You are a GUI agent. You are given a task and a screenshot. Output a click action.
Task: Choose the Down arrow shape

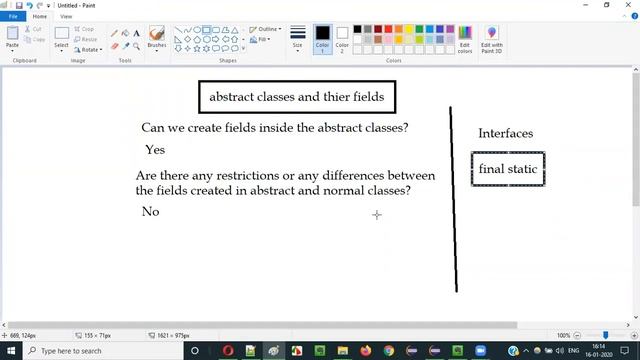click(178, 49)
